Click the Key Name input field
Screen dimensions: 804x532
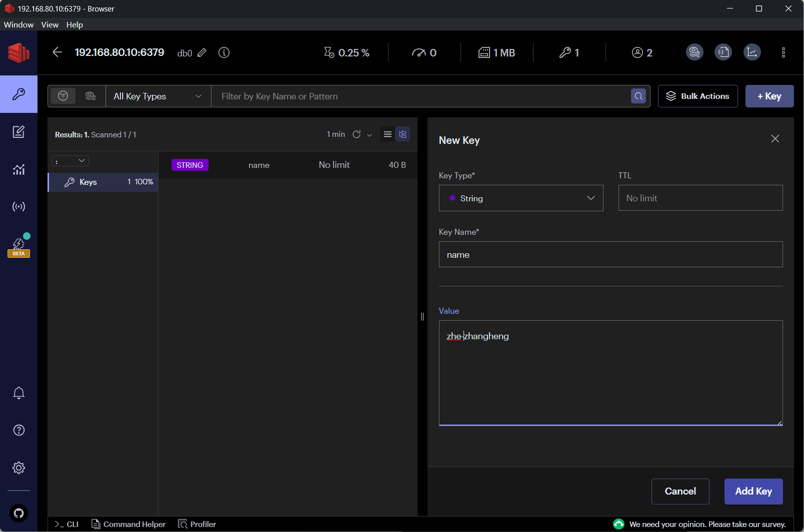[x=610, y=255]
